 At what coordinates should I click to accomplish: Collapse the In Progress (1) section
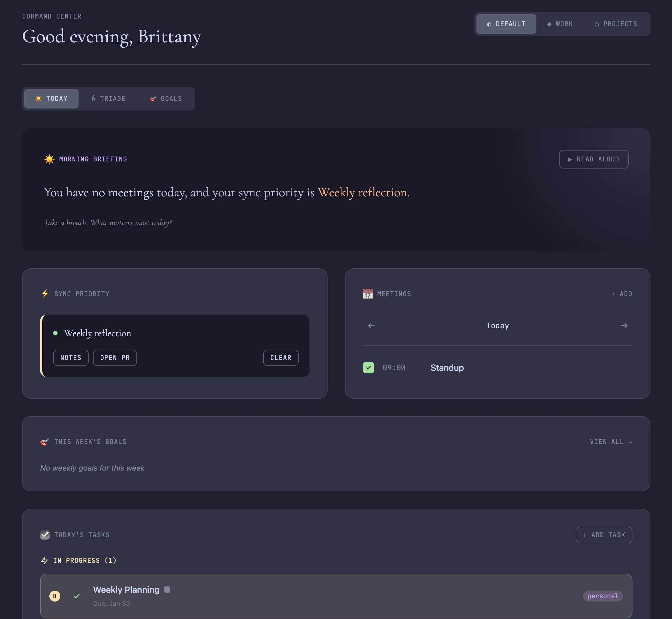(79, 560)
